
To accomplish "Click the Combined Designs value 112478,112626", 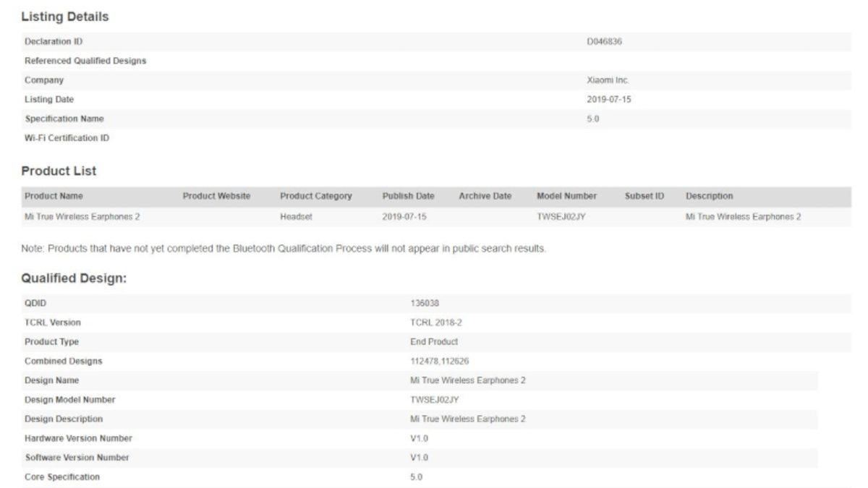I will pyautogui.click(x=440, y=361).
